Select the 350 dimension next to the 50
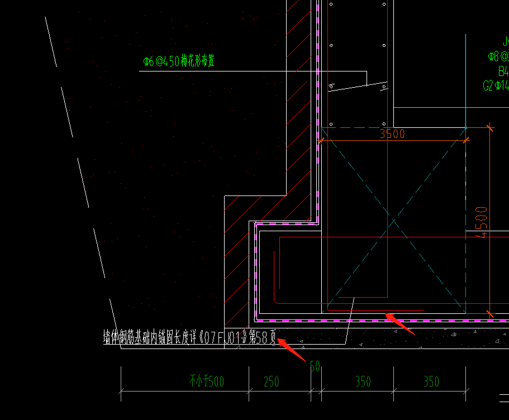 point(363,381)
